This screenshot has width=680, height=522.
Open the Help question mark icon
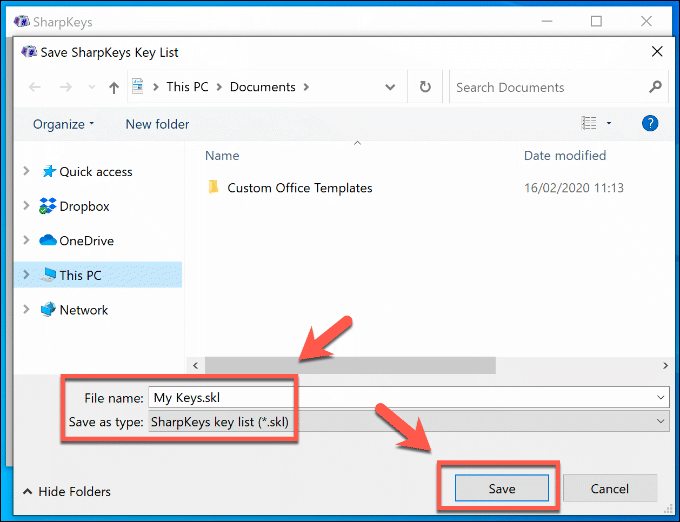[650, 124]
